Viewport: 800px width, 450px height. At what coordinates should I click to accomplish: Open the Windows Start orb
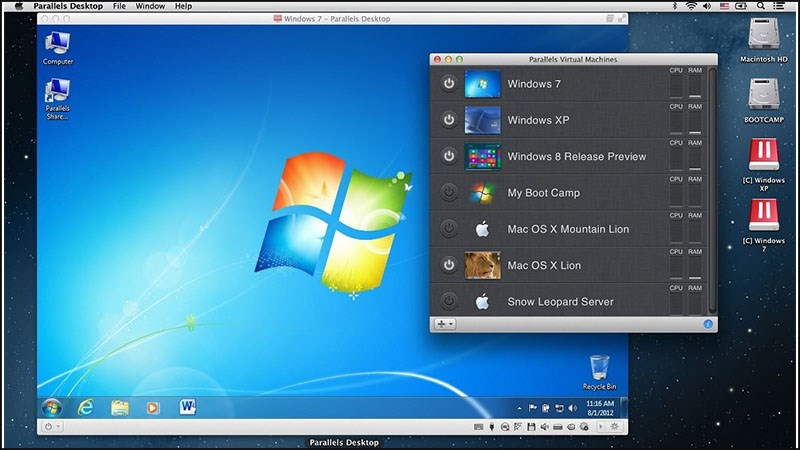point(52,407)
